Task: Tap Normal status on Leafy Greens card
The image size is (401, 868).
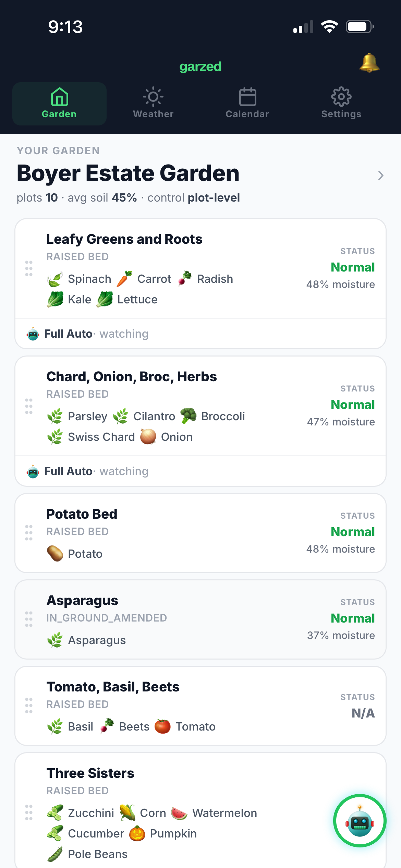Action: coord(353,267)
